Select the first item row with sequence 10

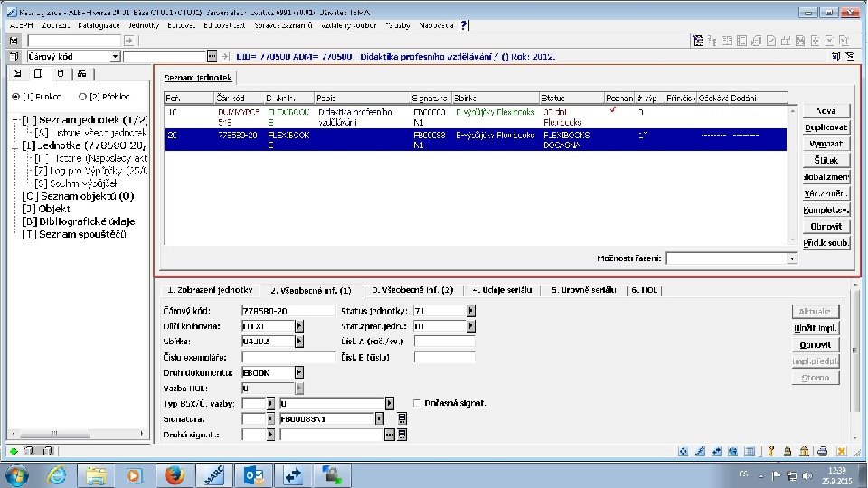(476, 117)
